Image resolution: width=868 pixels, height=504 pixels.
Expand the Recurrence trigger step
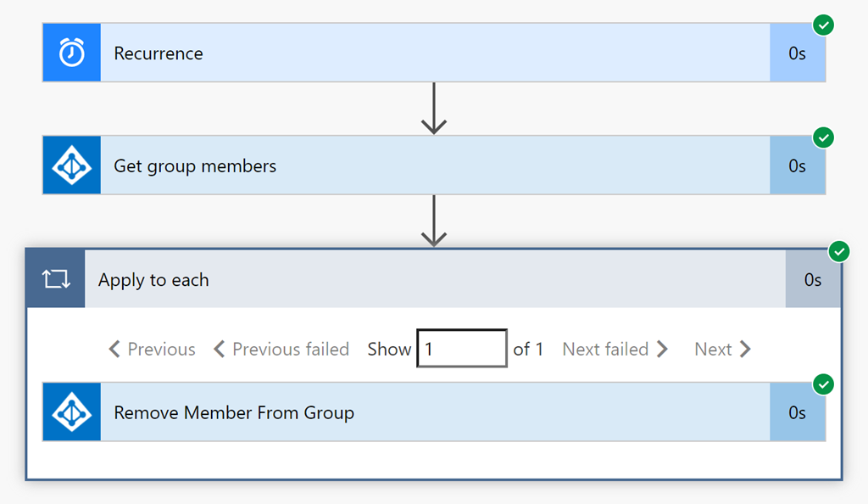pyautogui.click(x=424, y=53)
